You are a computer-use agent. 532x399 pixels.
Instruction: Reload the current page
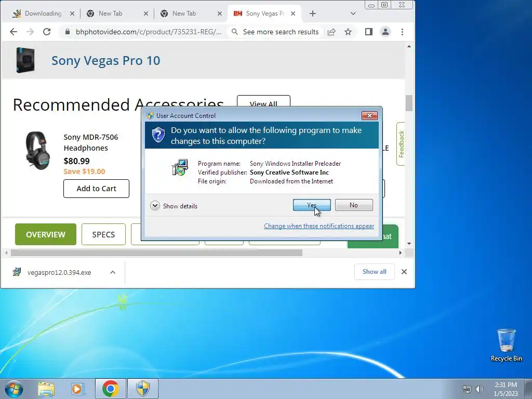(47, 32)
